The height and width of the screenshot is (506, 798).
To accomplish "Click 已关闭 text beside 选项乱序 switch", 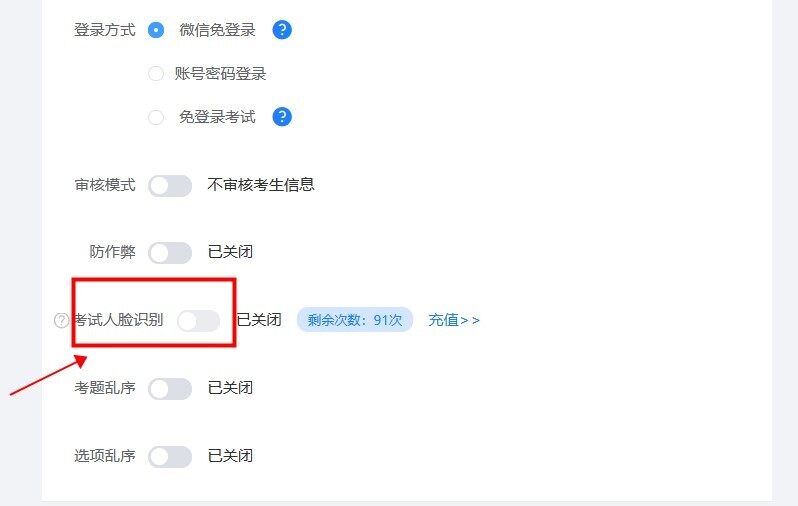I will (231, 456).
